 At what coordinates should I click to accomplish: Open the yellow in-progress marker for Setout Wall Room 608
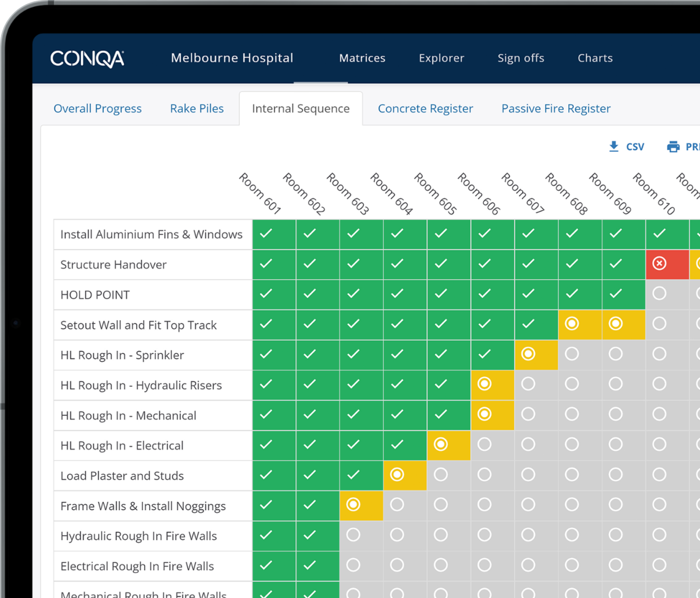point(572,324)
